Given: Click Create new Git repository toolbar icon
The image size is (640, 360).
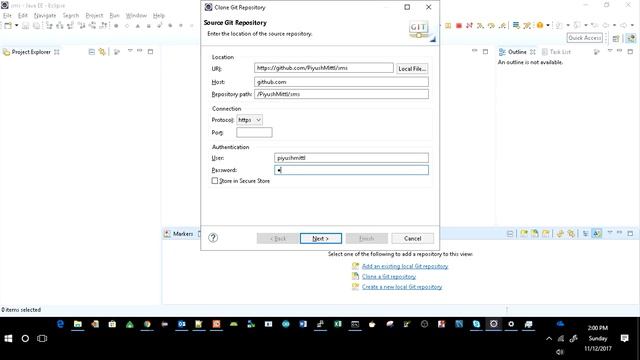Looking at the screenshot, I should (x=546, y=233).
